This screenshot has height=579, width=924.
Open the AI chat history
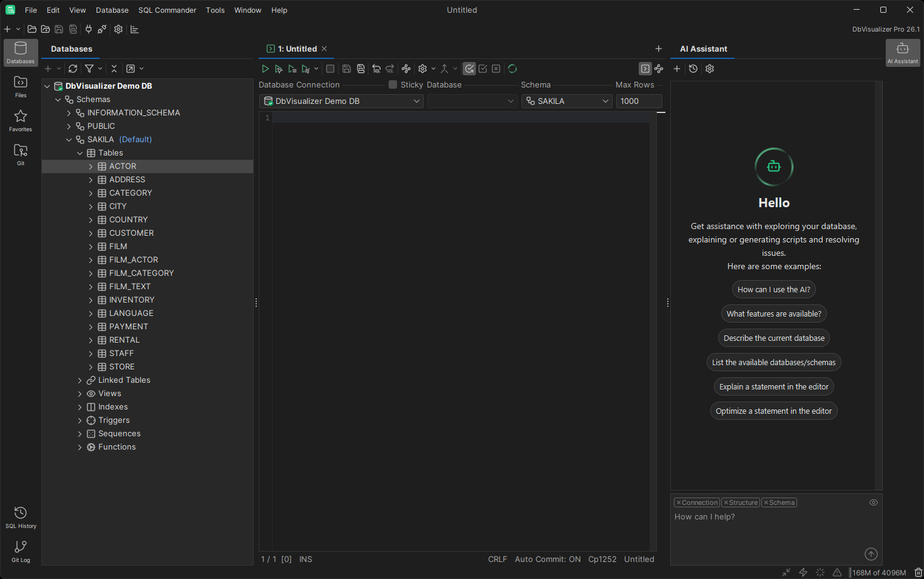coord(693,69)
